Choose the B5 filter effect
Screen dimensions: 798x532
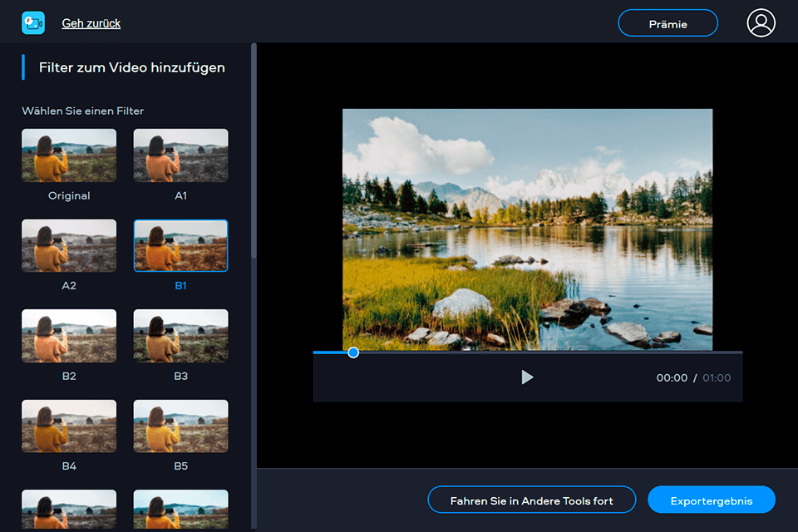pos(180,426)
